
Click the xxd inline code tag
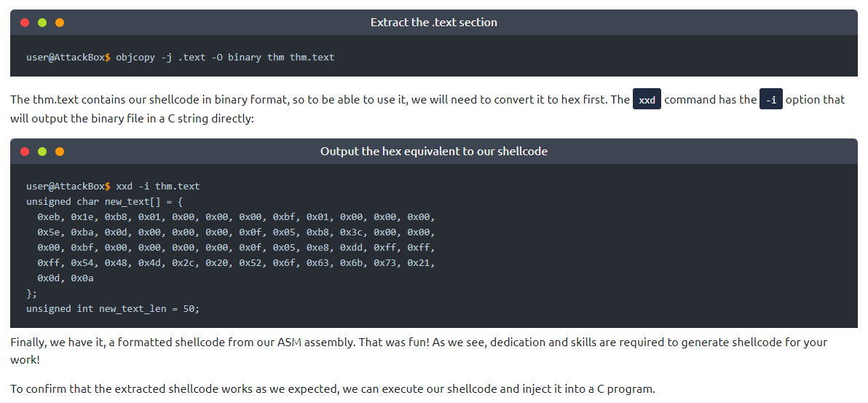(647, 100)
